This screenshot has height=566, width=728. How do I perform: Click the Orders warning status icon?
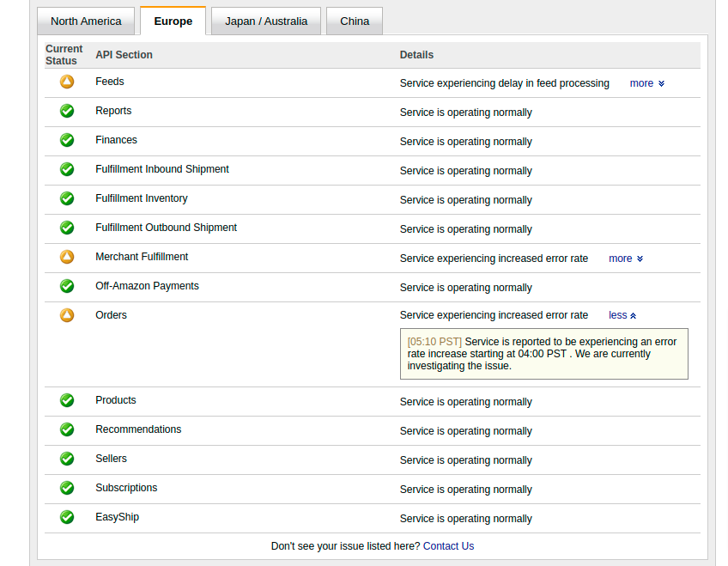(67, 315)
